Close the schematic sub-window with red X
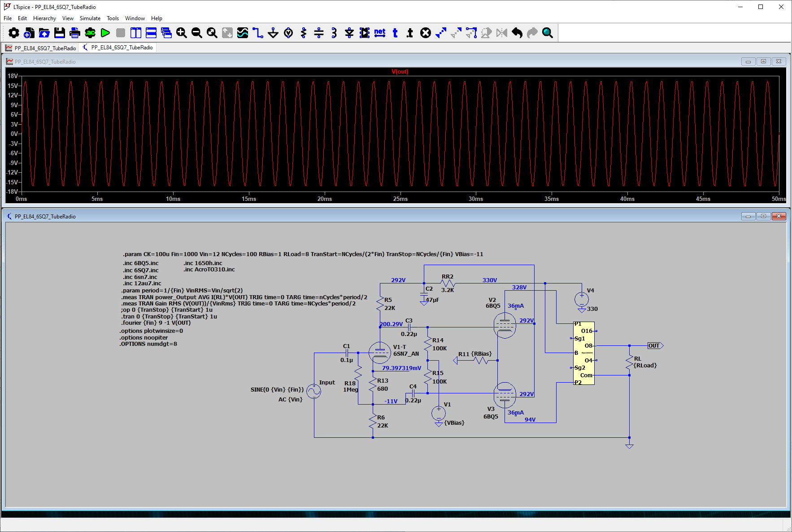792x532 pixels. (x=779, y=216)
